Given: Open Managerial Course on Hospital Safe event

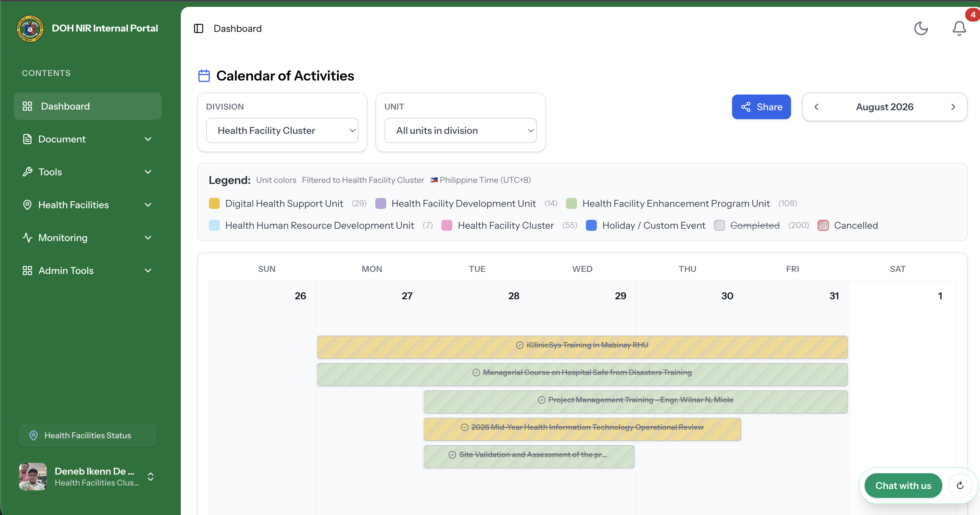Looking at the screenshot, I should pyautogui.click(x=582, y=374).
